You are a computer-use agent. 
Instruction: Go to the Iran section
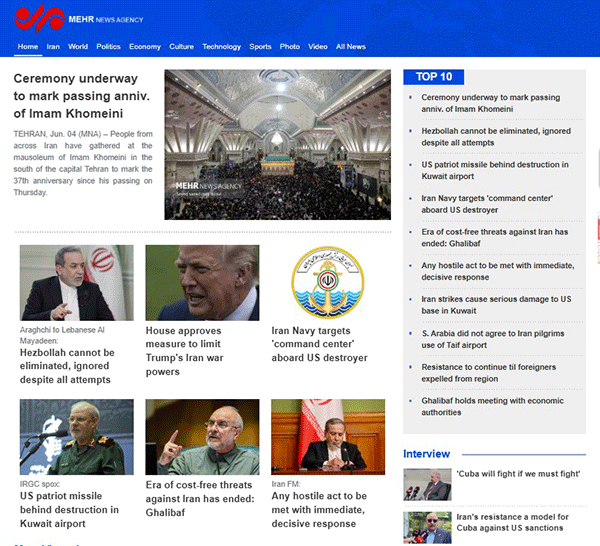[53, 47]
